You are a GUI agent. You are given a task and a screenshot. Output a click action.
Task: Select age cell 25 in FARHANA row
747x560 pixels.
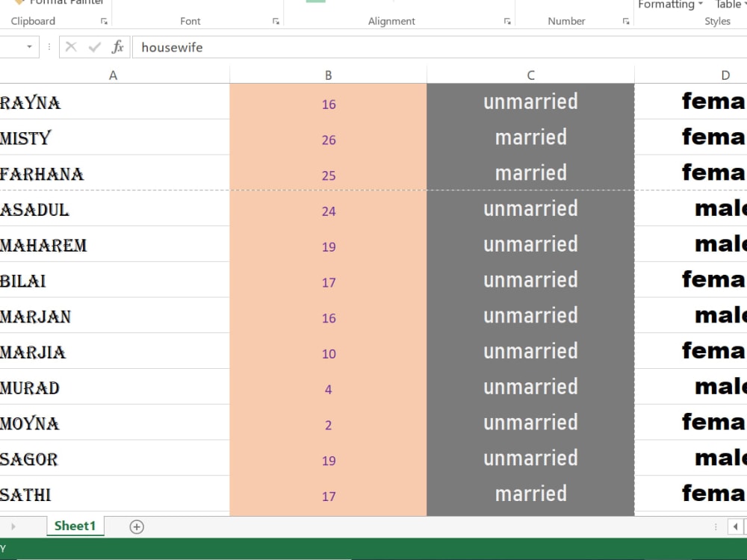click(x=328, y=173)
